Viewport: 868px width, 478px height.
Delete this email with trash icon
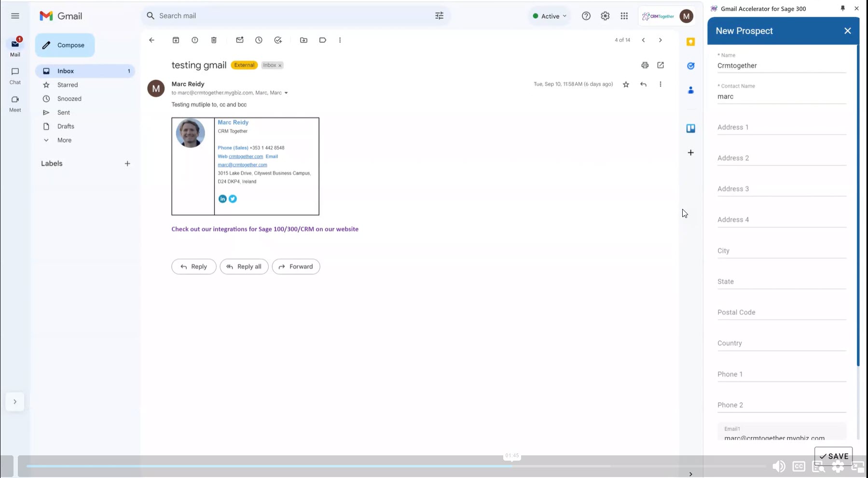click(214, 40)
